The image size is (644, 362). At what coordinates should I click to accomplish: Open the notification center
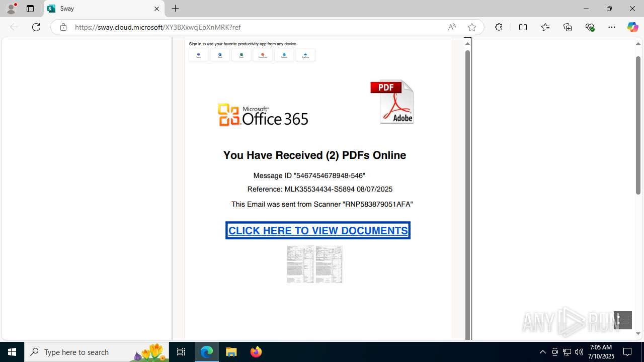628,352
